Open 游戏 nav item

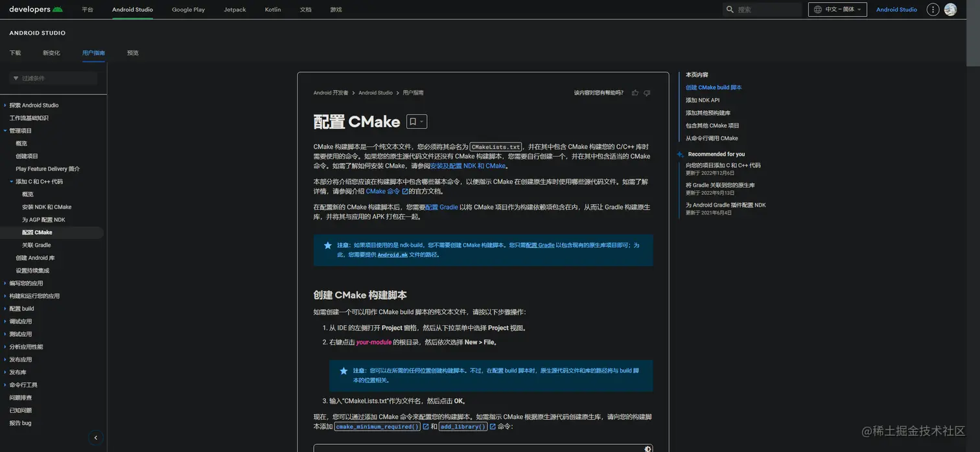click(336, 10)
